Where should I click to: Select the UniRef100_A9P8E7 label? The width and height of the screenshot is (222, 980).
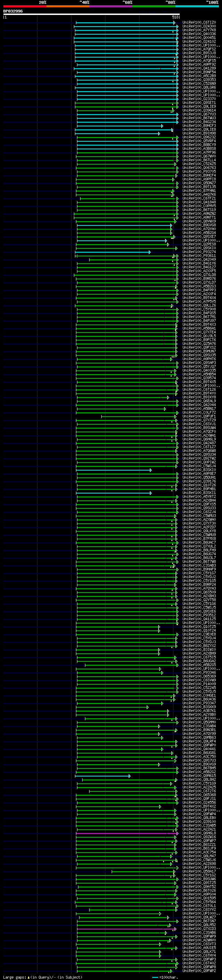199,474
